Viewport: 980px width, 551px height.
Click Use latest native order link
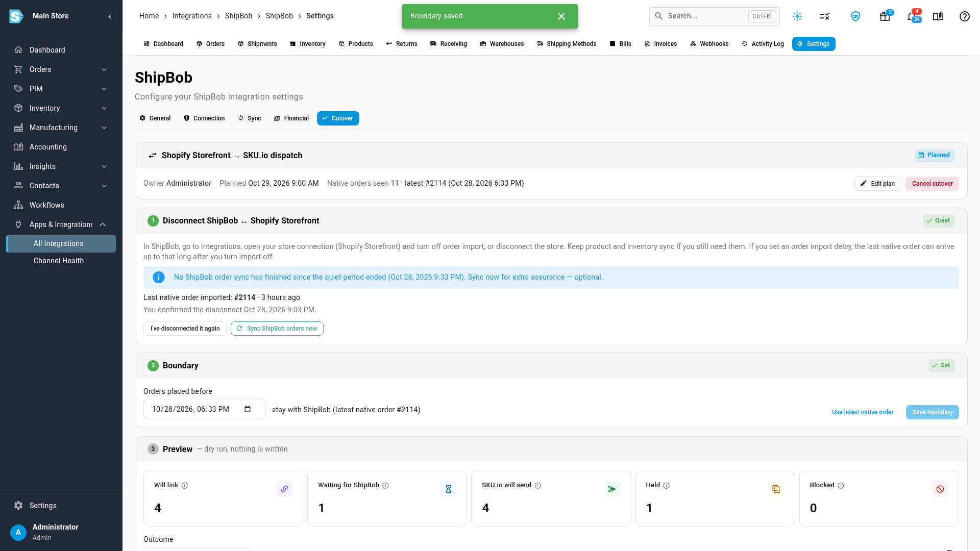(863, 412)
